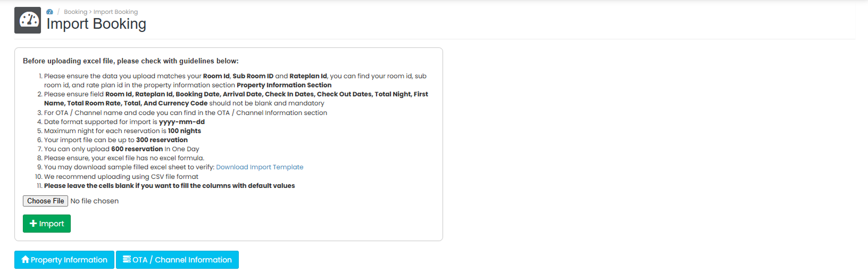
Task: Click the guideline about leaving cells blank
Action: coord(170,186)
